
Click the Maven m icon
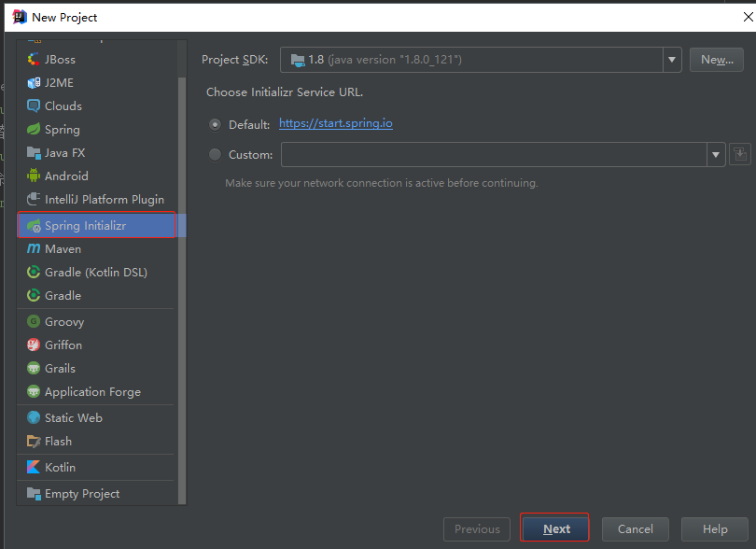[x=34, y=249]
